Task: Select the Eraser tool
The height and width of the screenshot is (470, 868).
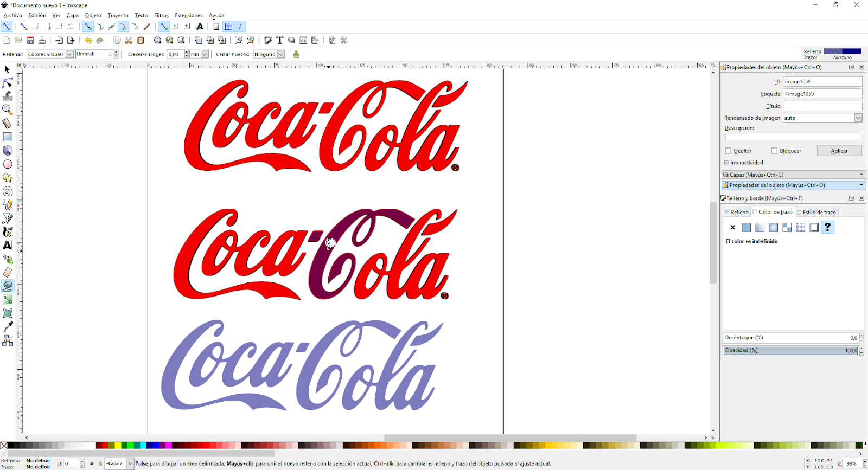Action: pyautogui.click(x=8, y=273)
